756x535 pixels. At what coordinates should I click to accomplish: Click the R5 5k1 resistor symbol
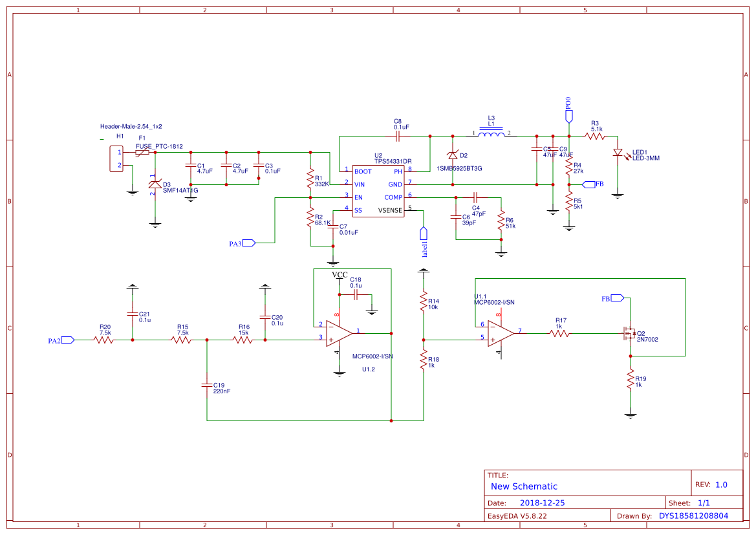(569, 201)
